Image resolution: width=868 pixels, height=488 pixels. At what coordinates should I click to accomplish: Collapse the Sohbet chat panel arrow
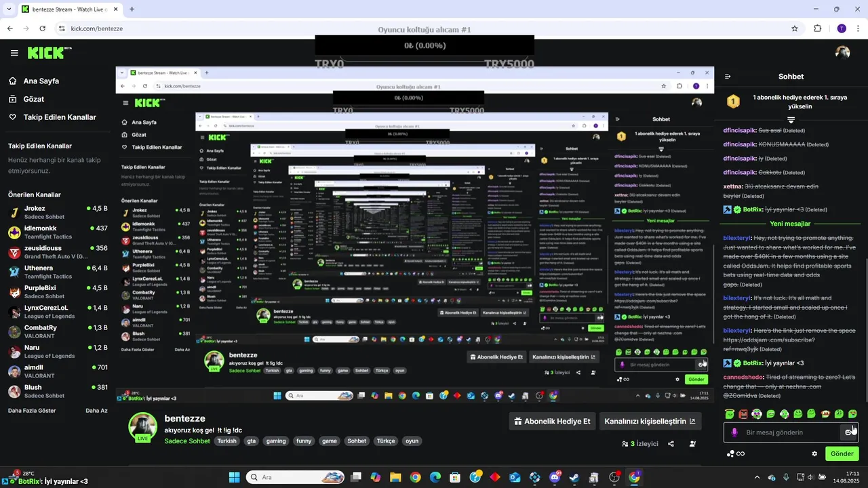(728, 77)
